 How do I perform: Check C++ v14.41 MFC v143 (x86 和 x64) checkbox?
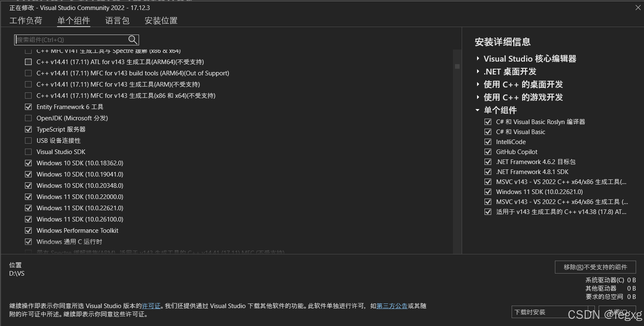point(28,96)
